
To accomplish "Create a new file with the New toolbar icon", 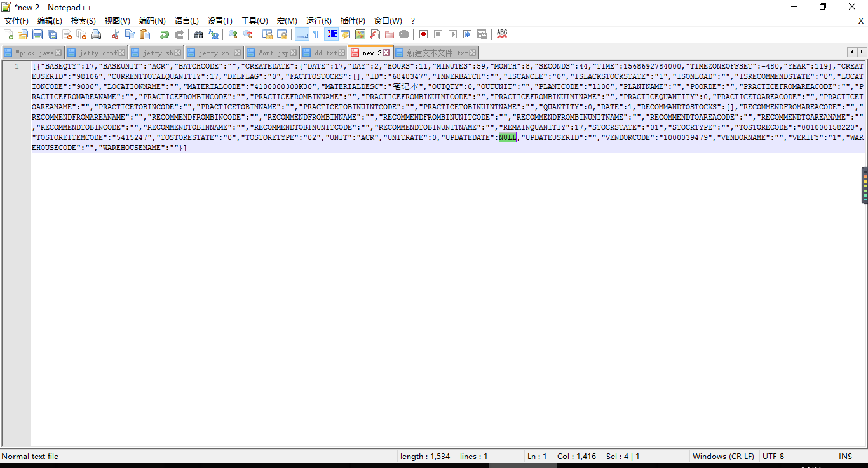I will (x=9, y=34).
